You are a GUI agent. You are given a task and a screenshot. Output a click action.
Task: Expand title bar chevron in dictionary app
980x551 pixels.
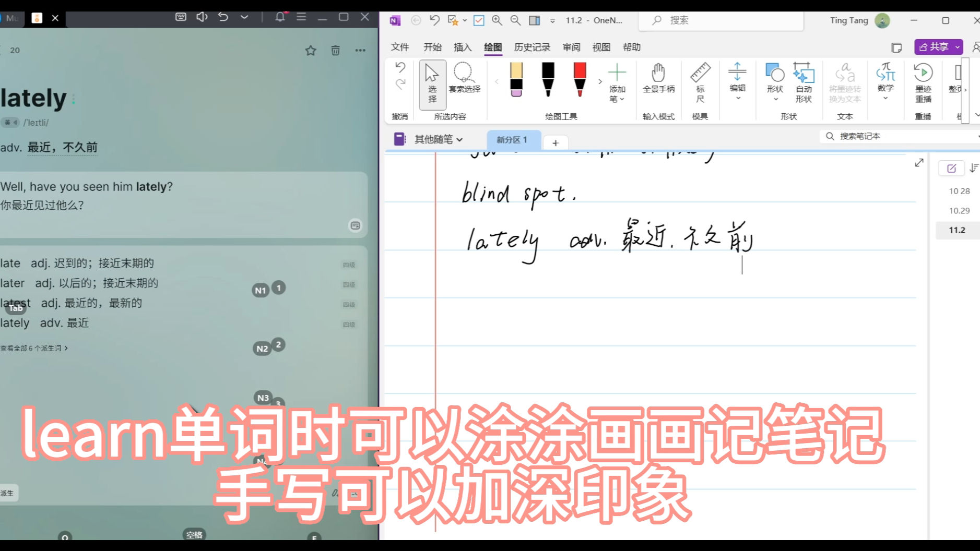pyautogui.click(x=244, y=17)
